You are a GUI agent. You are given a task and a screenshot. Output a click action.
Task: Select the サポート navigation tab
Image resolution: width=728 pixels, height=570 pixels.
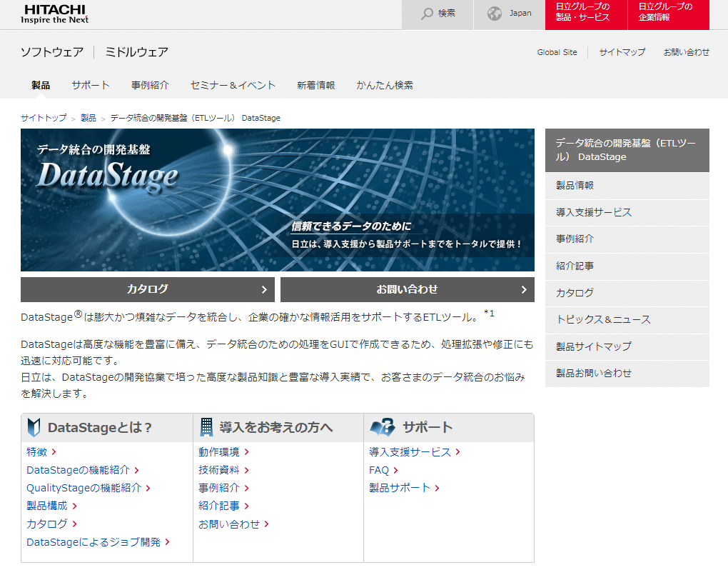tap(91, 86)
